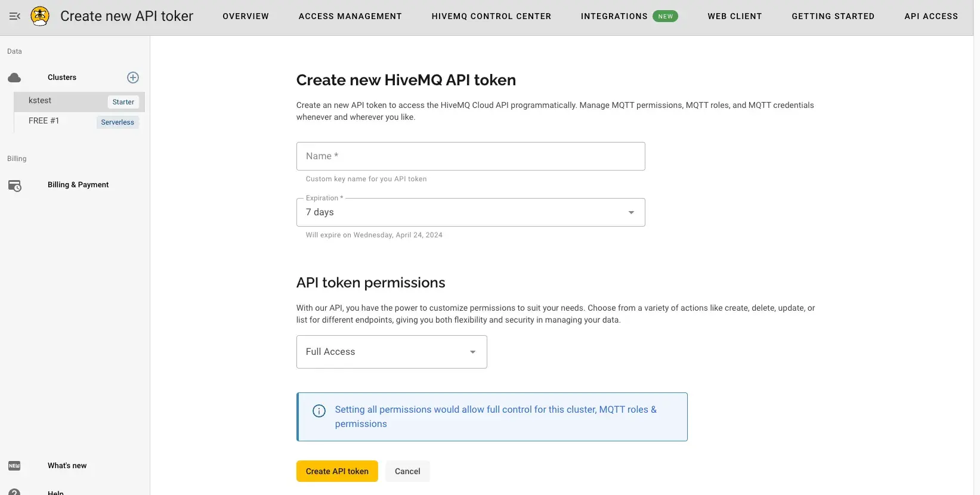The height and width of the screenshot is (495, 980).
Task: Click the HiveMQ bee logo
Action: tap(40, 16)
